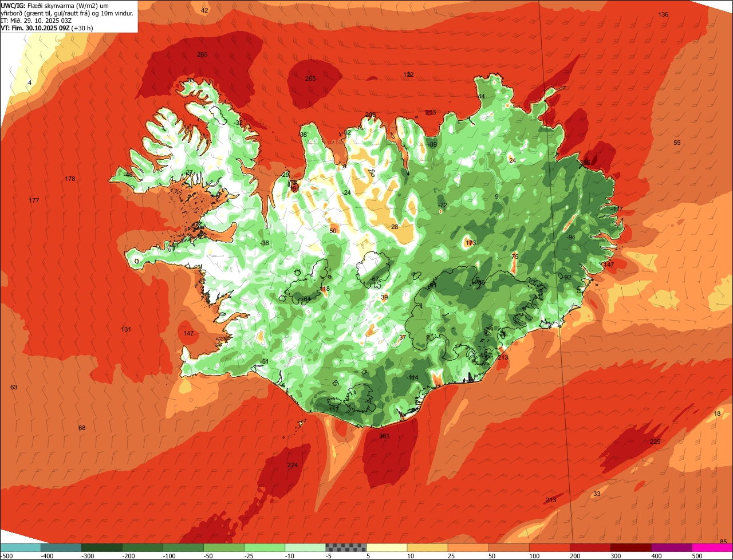Select the green swatch between -100 and -50
The width and height of the screenshot is (733, 560).
click(x=183, y=547)
